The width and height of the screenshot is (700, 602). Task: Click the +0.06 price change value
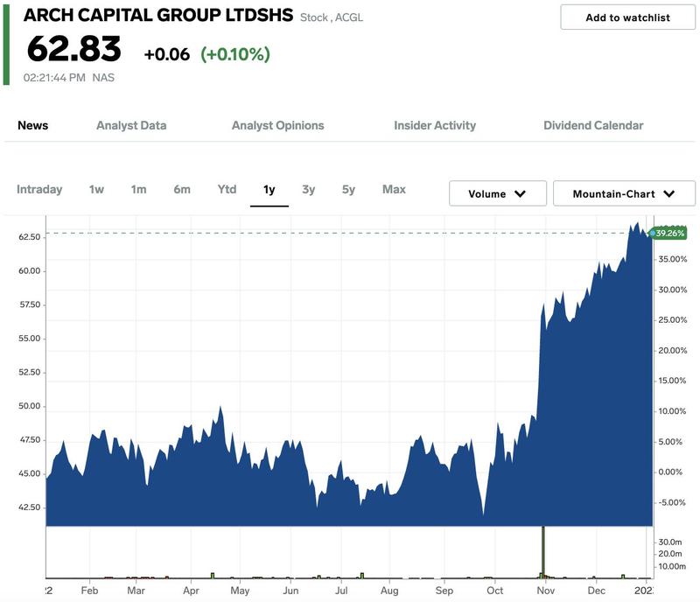(x=167, y=54)
